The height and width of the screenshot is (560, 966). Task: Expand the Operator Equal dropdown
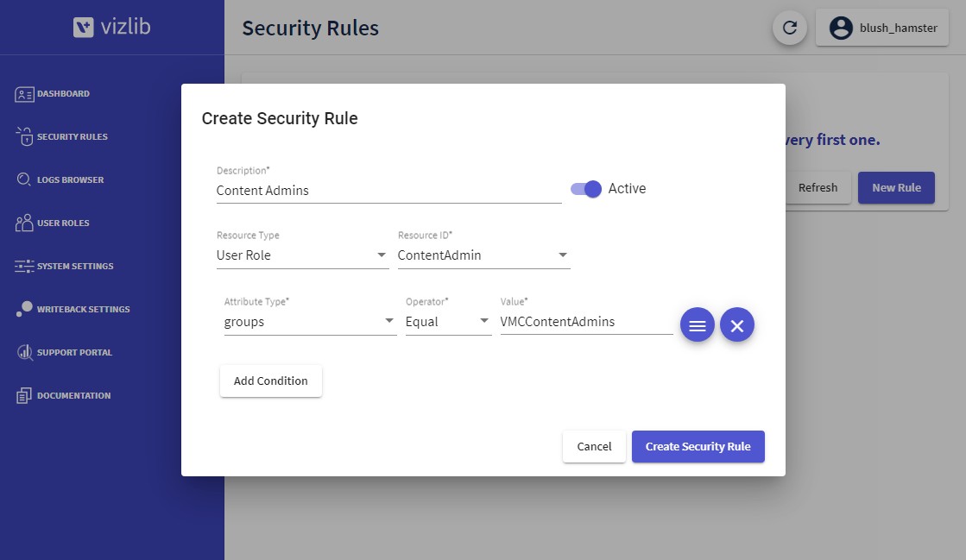pyautogui.click(x=449, y=322)
